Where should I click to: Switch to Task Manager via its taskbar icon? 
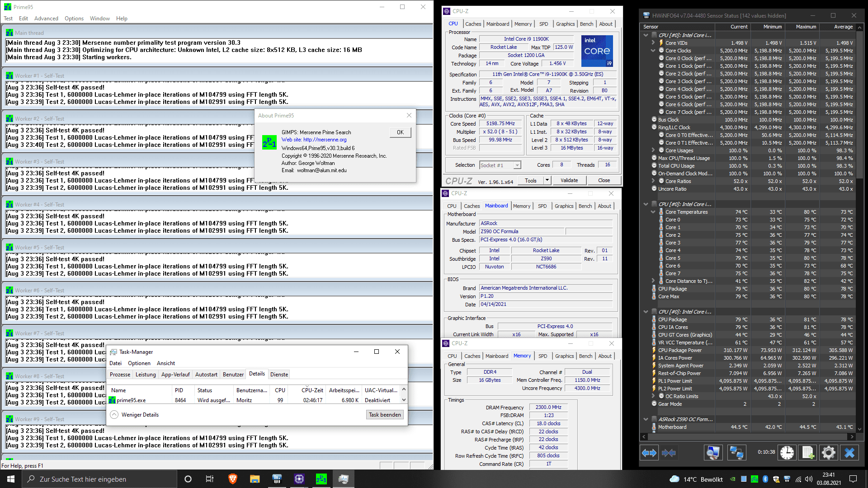coord(343,479)
